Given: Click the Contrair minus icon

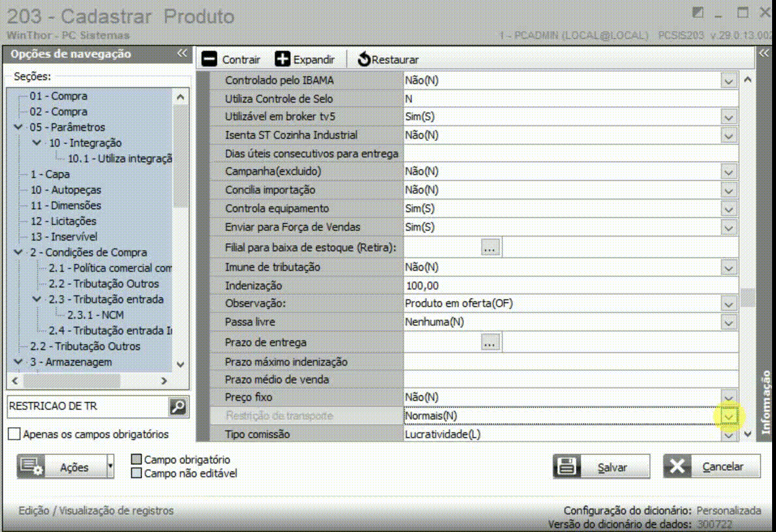Looking at the screenshot, I should pos(209,59).
